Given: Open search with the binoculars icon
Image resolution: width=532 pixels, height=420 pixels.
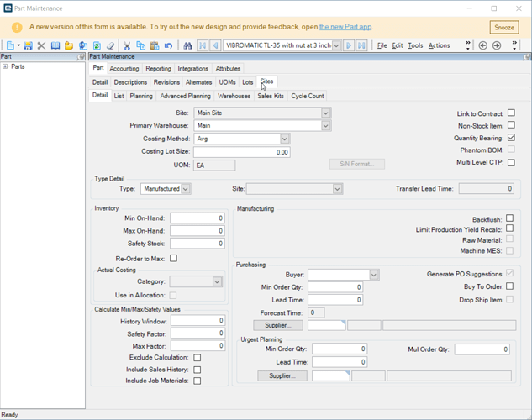Looking at the screenshot, I should click(x=187, y=45).
